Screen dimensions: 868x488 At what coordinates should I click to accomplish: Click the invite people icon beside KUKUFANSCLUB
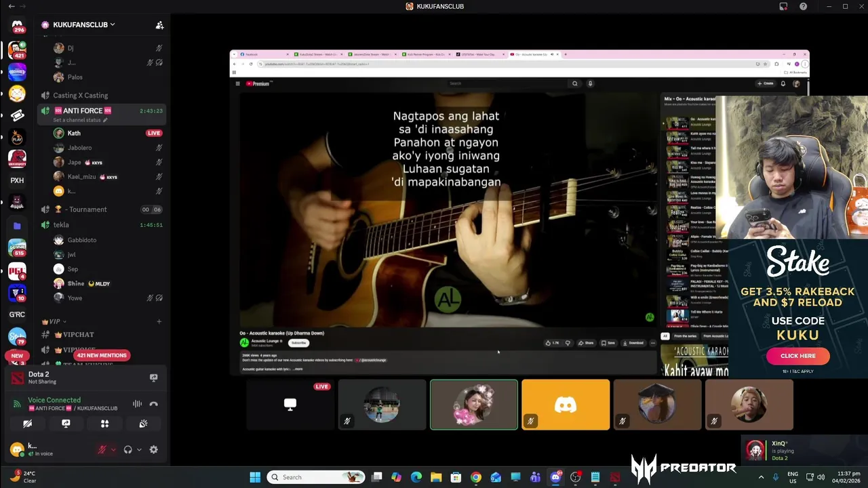coord(159,25)
